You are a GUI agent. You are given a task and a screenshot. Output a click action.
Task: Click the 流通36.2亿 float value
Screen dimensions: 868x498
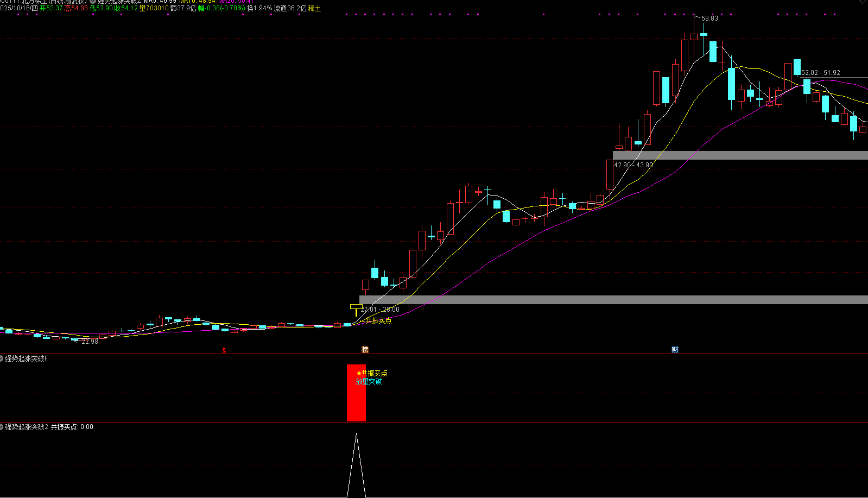[x=290, y=8]
